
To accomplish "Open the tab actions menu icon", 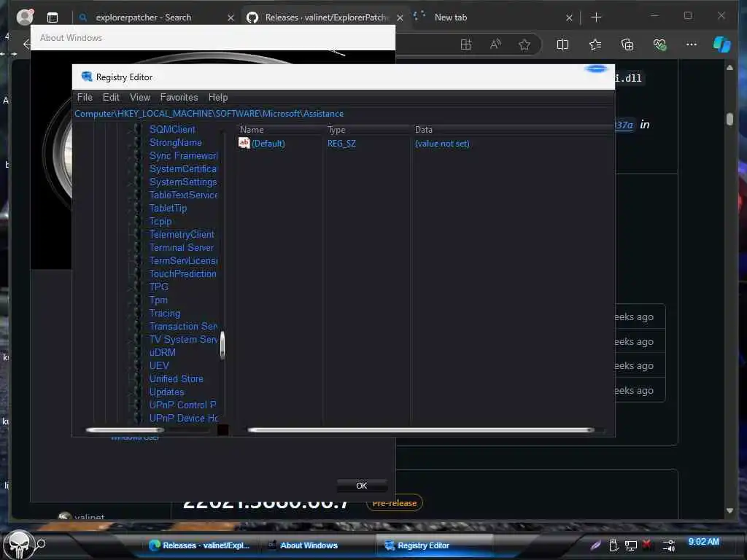I will pyautogui.click(x=53, y=17).
